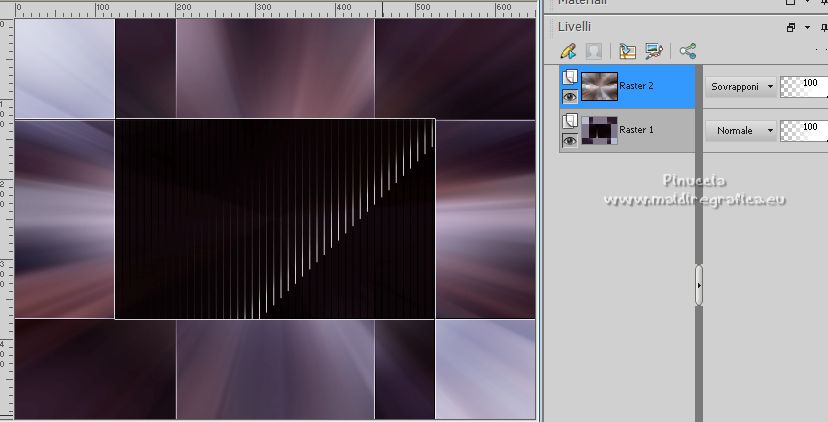The image size is (828, 422).
Task: Click the pencil script icon in Livelli toolbar
Action: coord(568,51)
